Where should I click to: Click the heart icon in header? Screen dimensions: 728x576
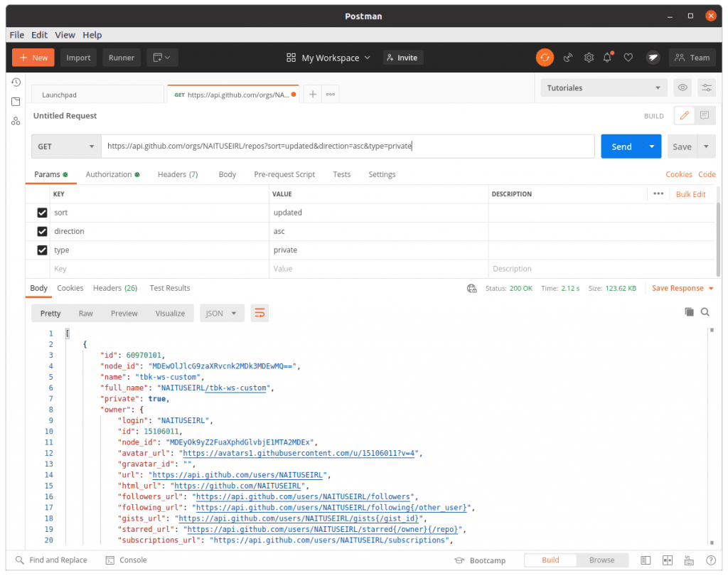coord(628,58)
